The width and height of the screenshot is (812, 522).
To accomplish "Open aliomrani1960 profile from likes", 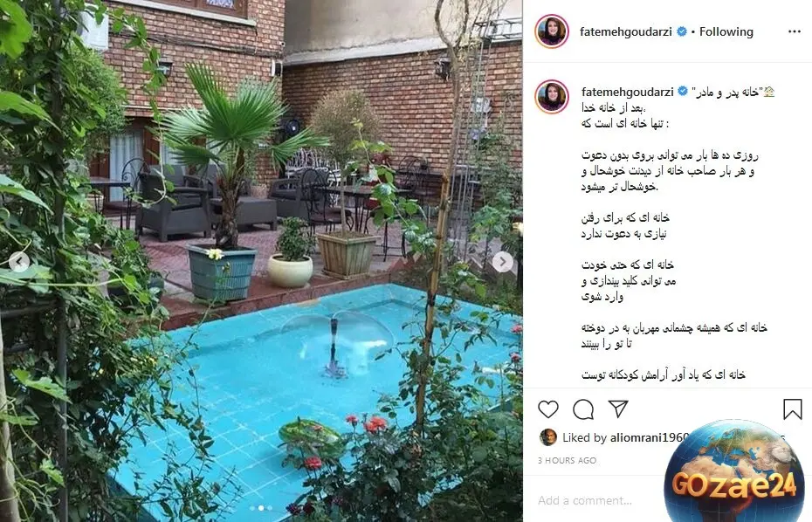I will click(x=650, y=437).
